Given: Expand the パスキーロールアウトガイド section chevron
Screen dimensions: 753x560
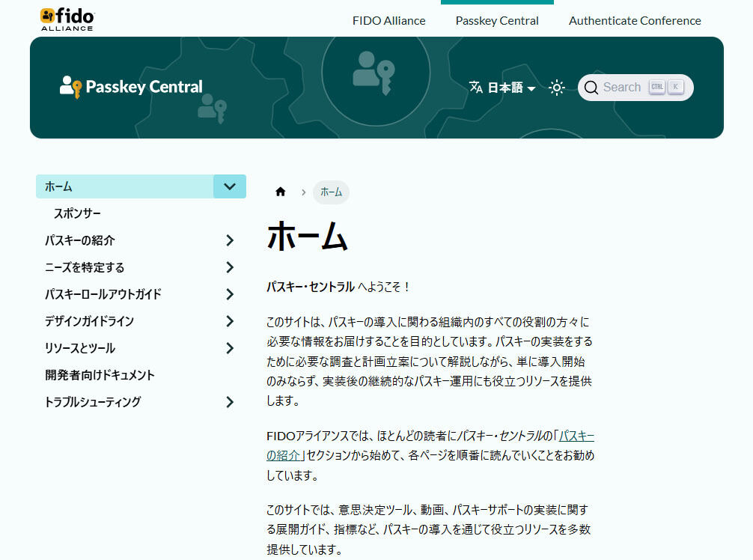Looking at the screenshot, I should pyautogui.click(x=230, y=294).
